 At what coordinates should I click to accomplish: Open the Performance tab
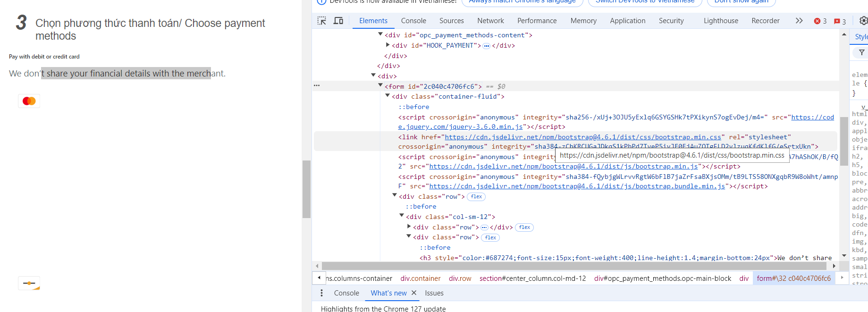537,21
